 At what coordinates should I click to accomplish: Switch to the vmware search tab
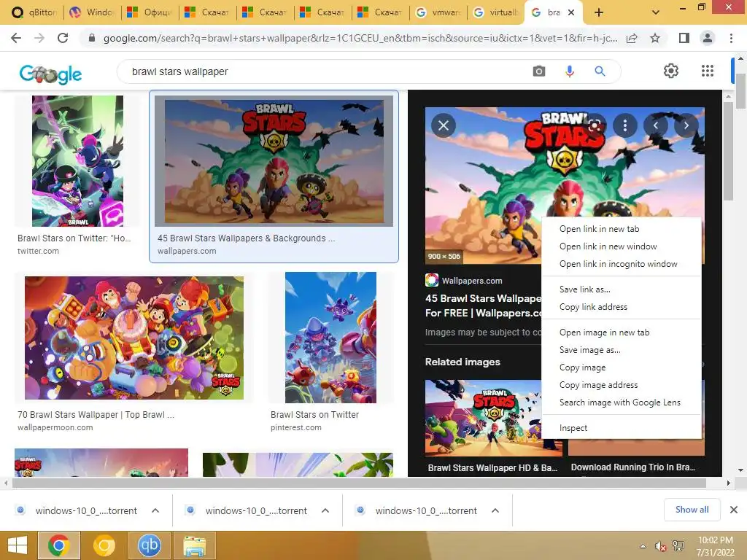click(x=438, y=12)
